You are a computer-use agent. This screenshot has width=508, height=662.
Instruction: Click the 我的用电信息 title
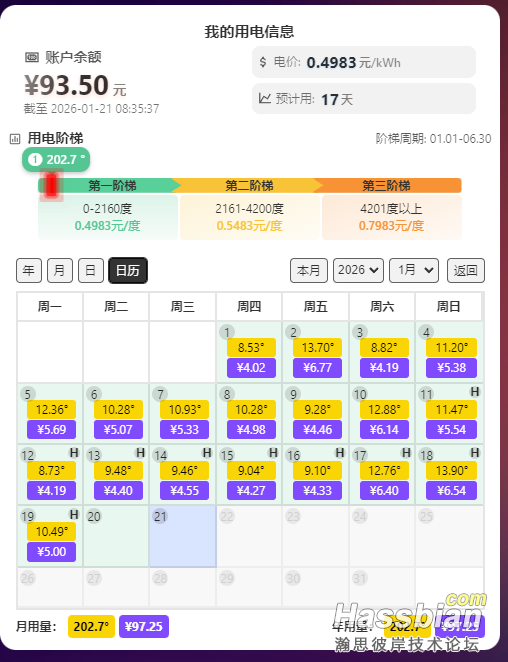pos(250,31)
